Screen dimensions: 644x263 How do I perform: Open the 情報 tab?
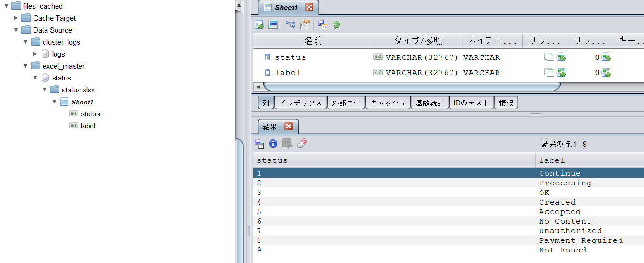(506, 103)
